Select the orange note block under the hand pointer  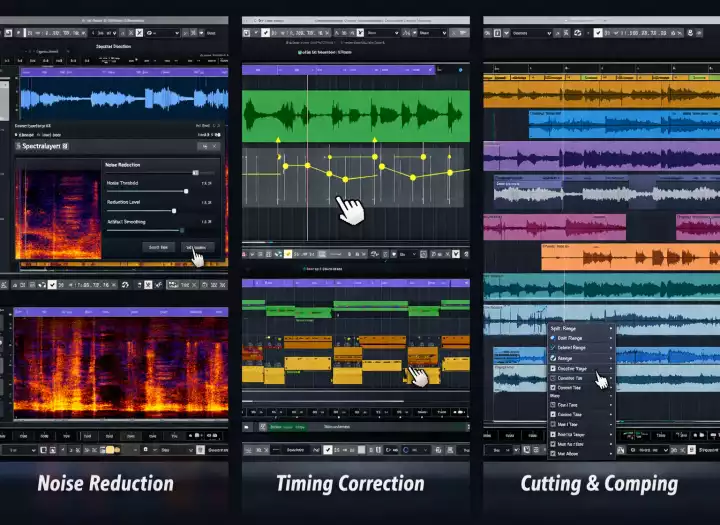[423, 356]
